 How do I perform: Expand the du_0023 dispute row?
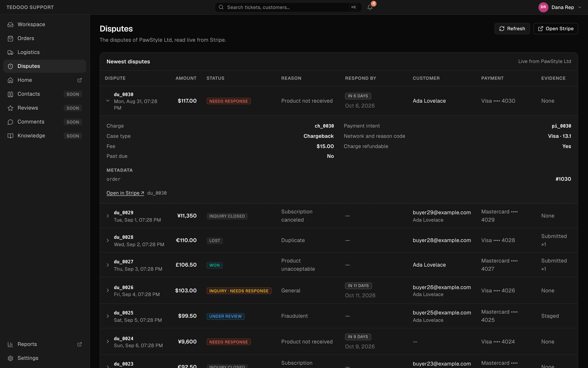coord(108,366)
